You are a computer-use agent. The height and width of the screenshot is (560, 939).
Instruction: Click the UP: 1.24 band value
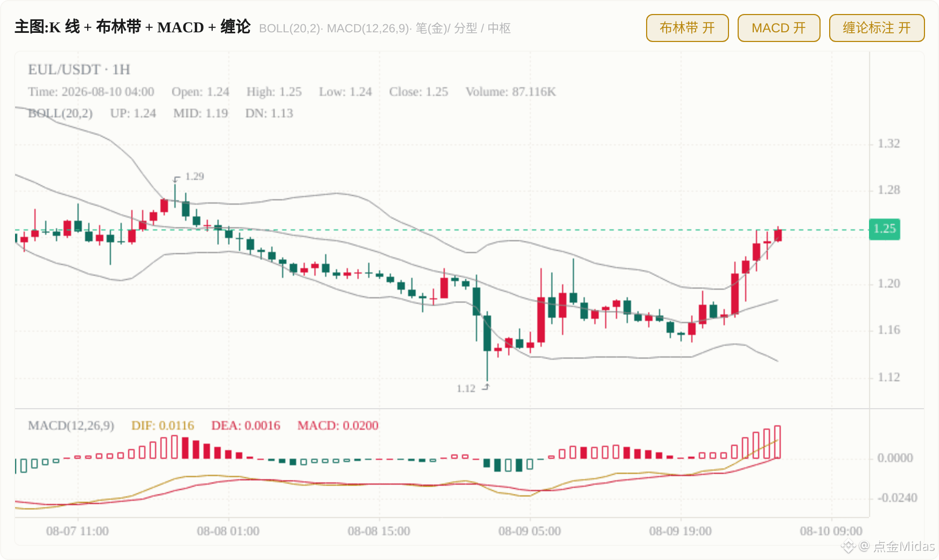[133, 113]
